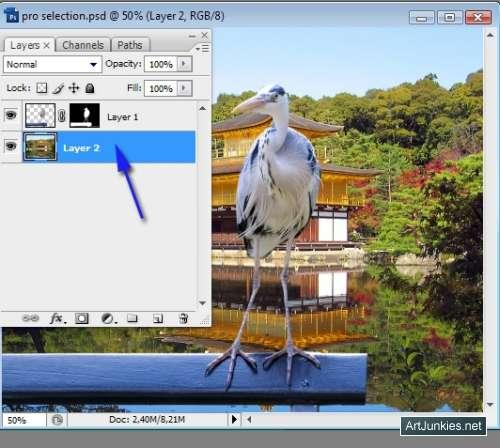Click Doc size status text
Screen dimensions: 500x448
click(147, 419)
